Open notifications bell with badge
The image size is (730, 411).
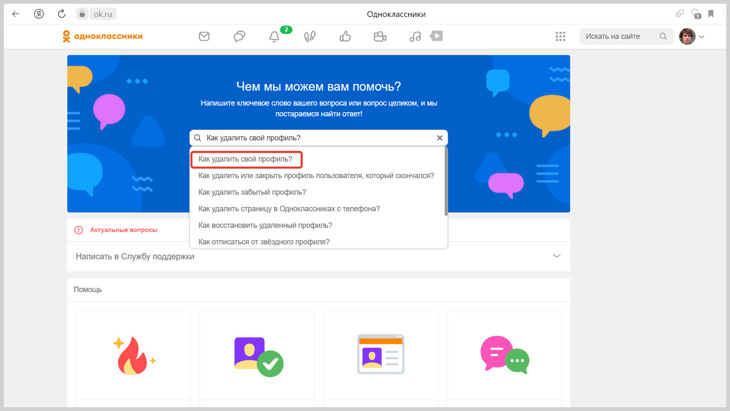pyautogui.click(x=275, y=36)
